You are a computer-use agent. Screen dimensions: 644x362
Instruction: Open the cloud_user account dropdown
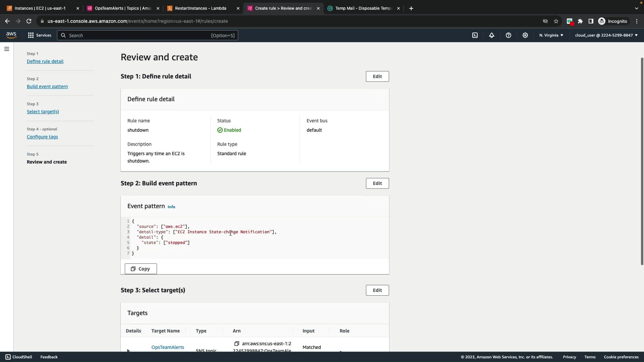pos(606,35)
